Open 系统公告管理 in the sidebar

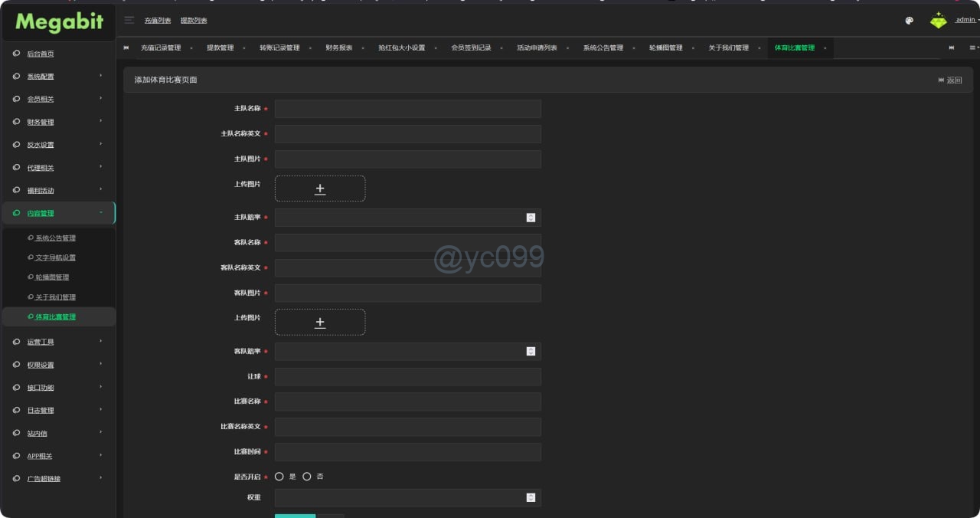coord(55,238)
